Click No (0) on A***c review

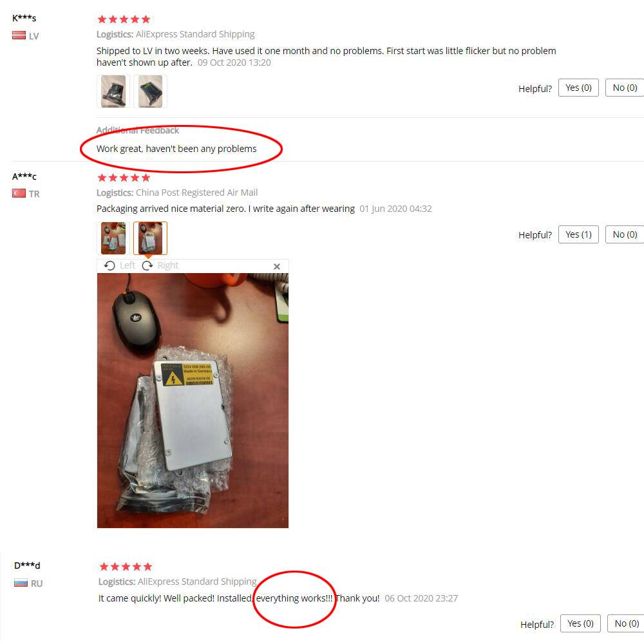point(625,234)
